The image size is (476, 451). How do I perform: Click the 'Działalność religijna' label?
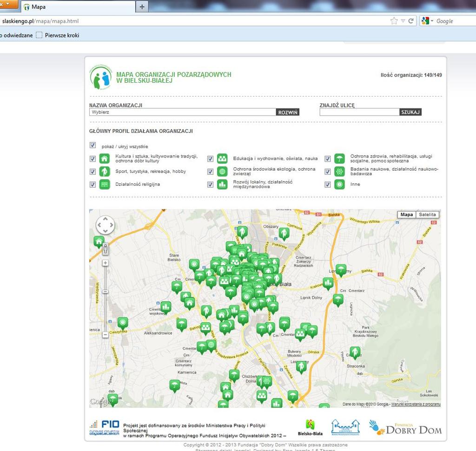tap(138, 184)
